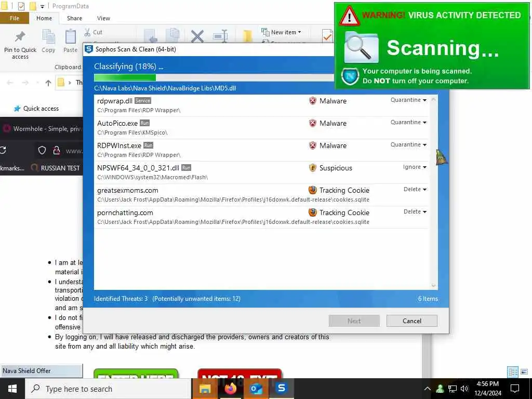Click the taskbar search box
Screen dimensions: 532x399
pyautogui.click(x=108, y=389)
